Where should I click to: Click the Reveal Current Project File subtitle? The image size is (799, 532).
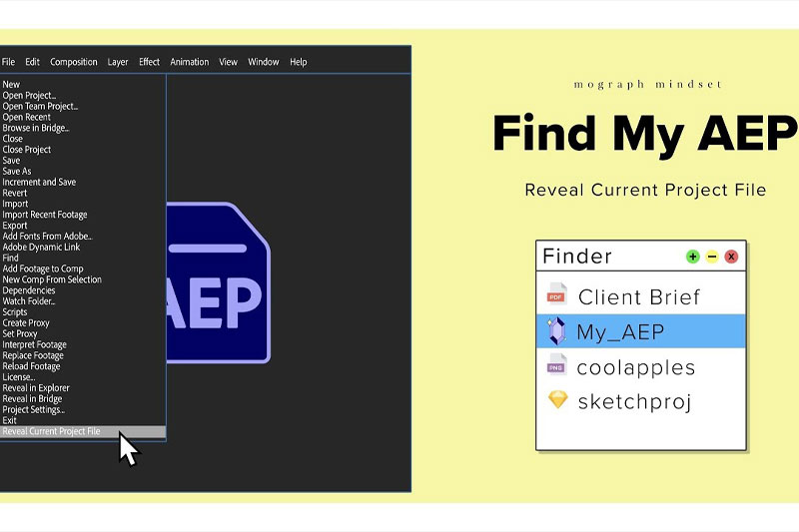[x=645, y=190]
